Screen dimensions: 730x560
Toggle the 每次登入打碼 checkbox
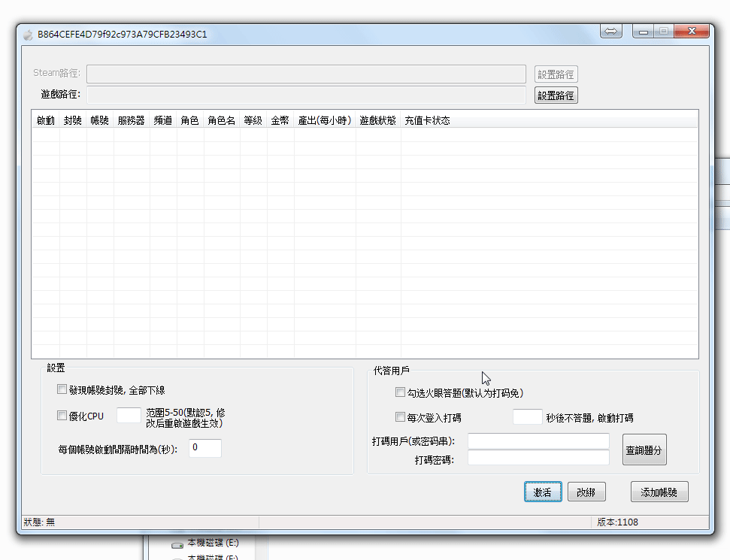400,416
